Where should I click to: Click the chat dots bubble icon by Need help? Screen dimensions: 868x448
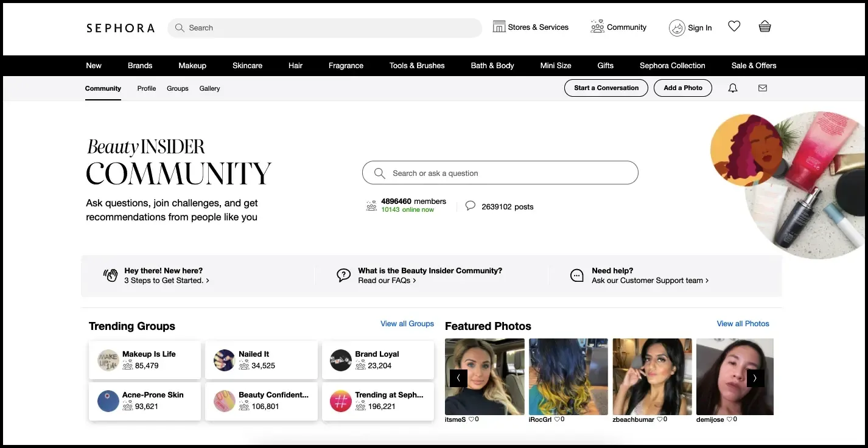pyautogui.click(x=577, y=275)
